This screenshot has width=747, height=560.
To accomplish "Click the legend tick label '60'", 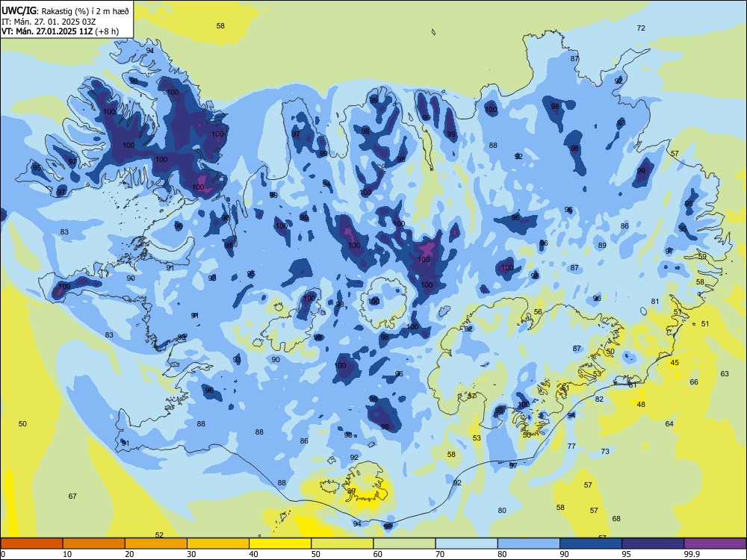I will click(378, 554).
